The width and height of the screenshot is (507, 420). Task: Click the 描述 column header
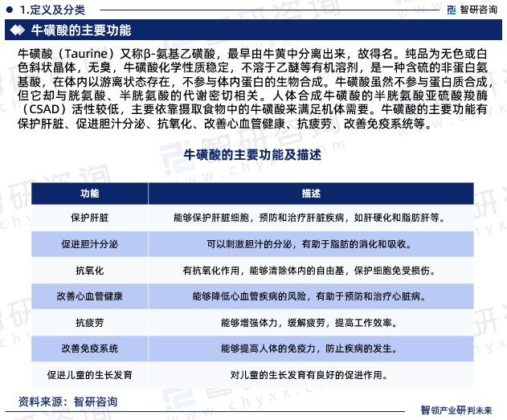point(311,194)
